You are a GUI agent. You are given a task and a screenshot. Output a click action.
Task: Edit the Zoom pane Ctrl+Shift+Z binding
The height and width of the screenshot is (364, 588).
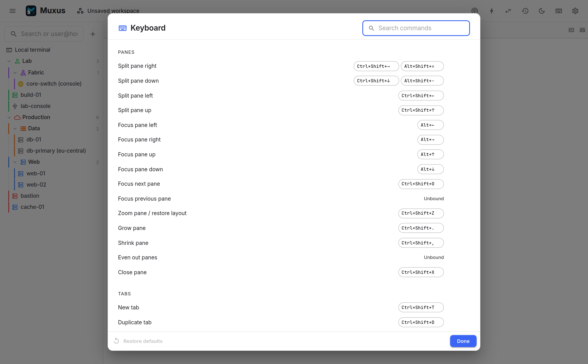421,213
